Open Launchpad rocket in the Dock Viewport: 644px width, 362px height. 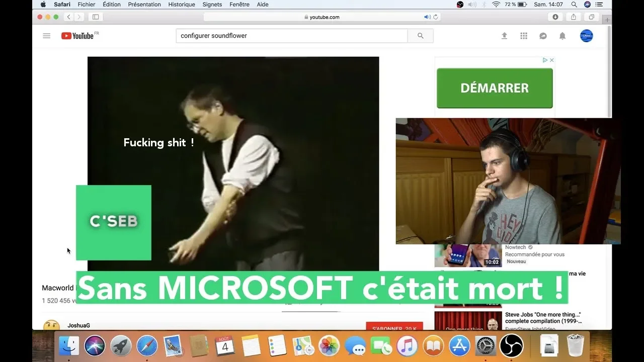121,345
